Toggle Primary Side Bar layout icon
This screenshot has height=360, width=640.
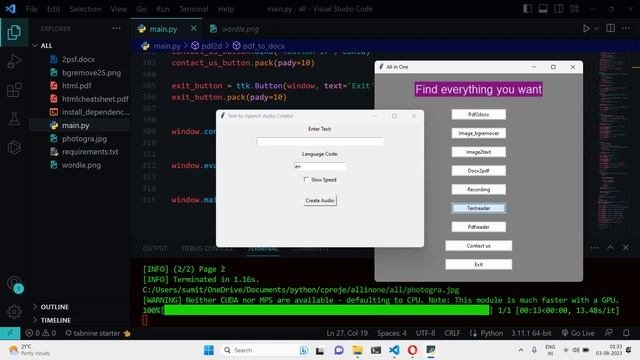527,9
